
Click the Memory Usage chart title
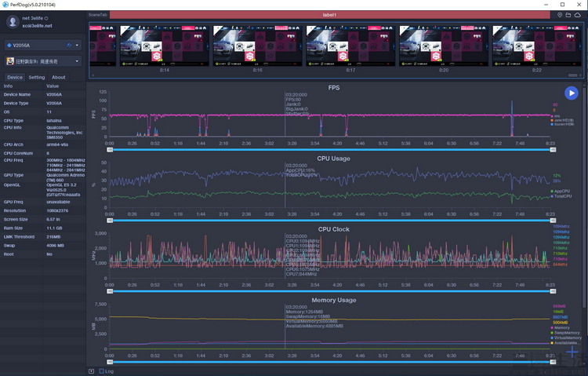334,300
